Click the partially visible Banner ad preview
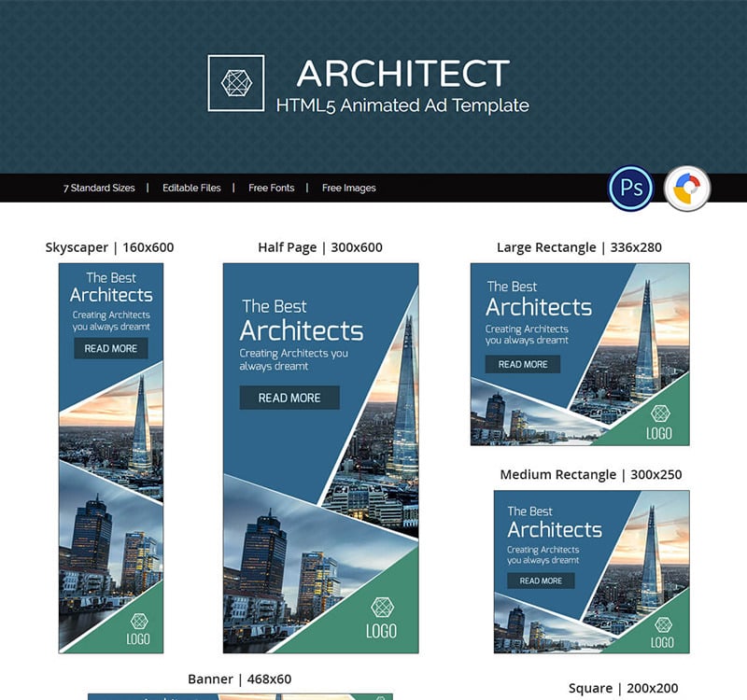Screen dimensions: 747x700 [240, 696]
